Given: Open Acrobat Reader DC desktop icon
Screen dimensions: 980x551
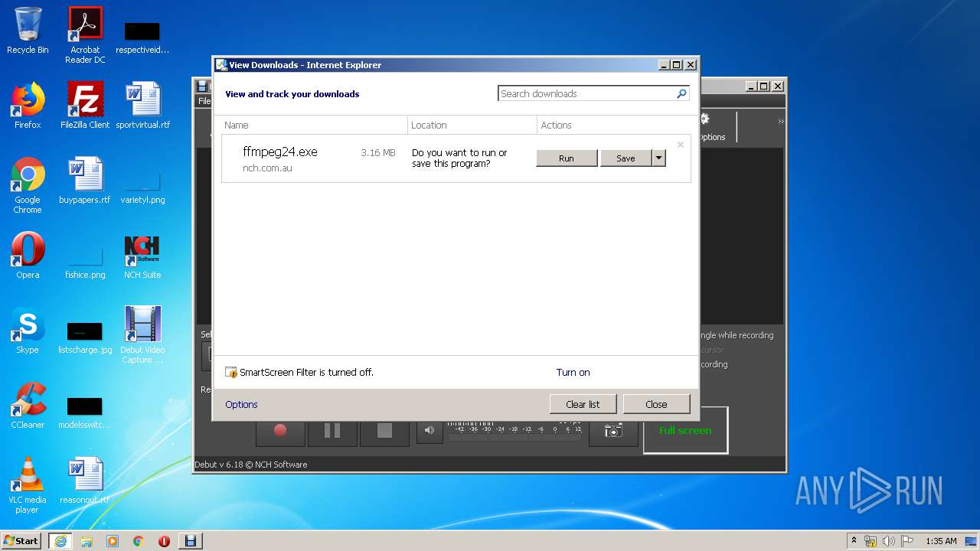Looking at the screenshot, I should 85,35.
